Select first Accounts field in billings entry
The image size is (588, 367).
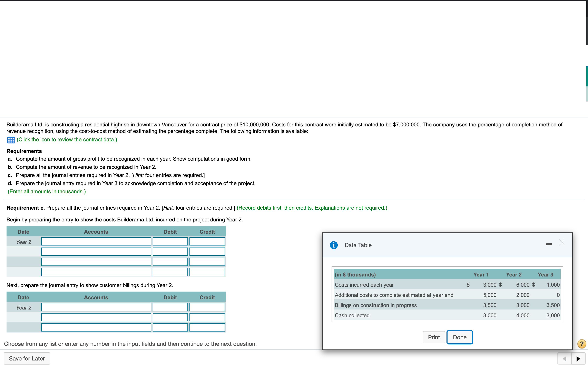pos(96,307)
